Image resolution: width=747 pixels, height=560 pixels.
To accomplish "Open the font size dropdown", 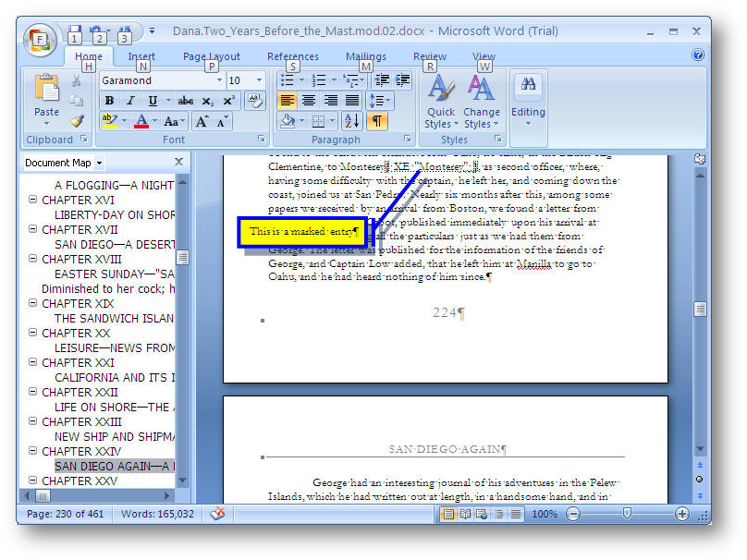I will point(259,80).
